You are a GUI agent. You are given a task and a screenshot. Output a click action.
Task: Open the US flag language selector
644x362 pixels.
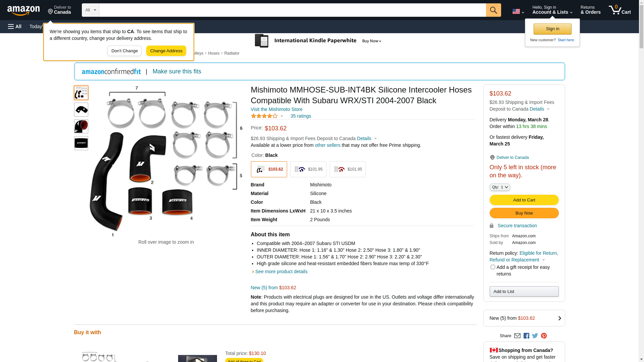coord(518,11)
